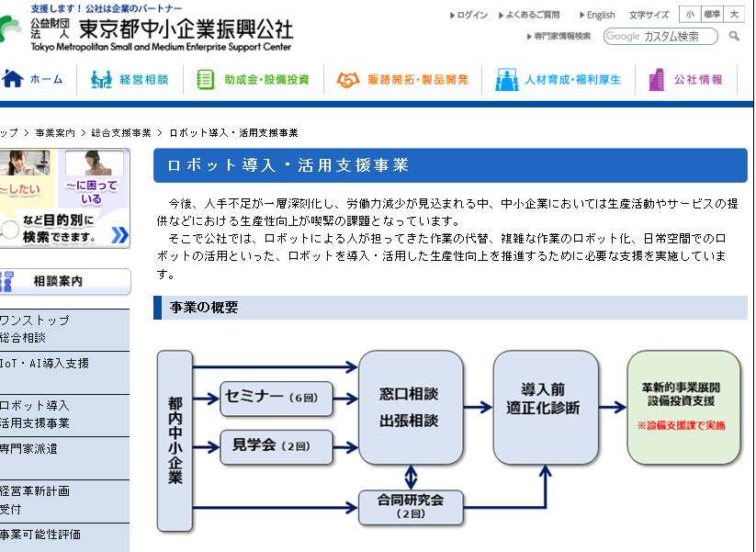Screen dimensions: 756x552
Task: Open the 助成金・設備投資 navigation menu
Action: point(266,80)
